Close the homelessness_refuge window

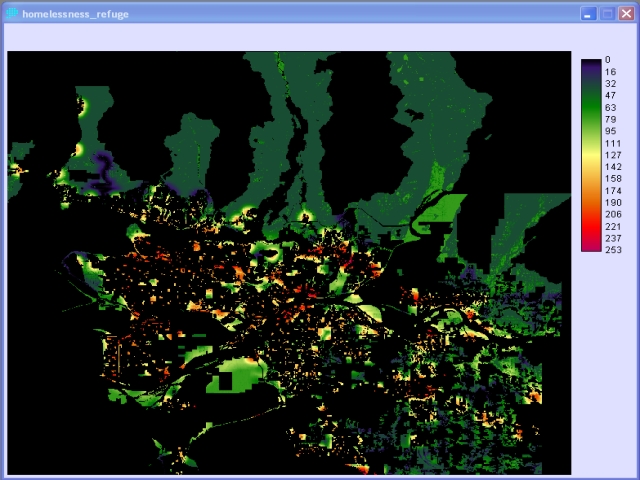625,14
